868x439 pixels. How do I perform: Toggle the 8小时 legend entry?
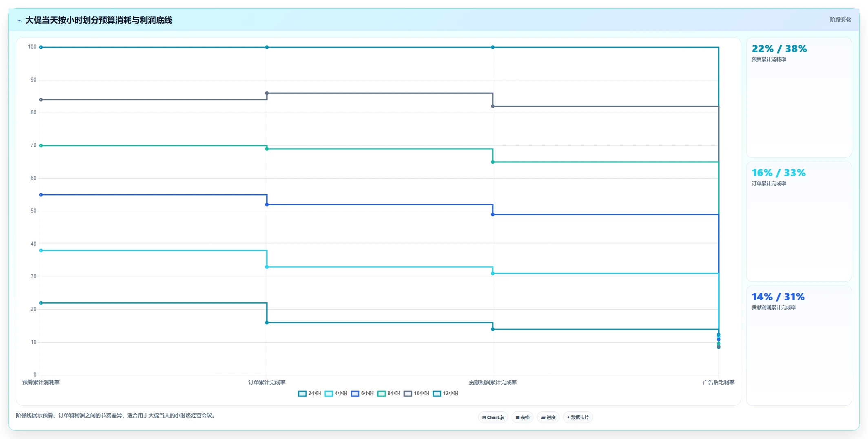(x=389, y=393)
